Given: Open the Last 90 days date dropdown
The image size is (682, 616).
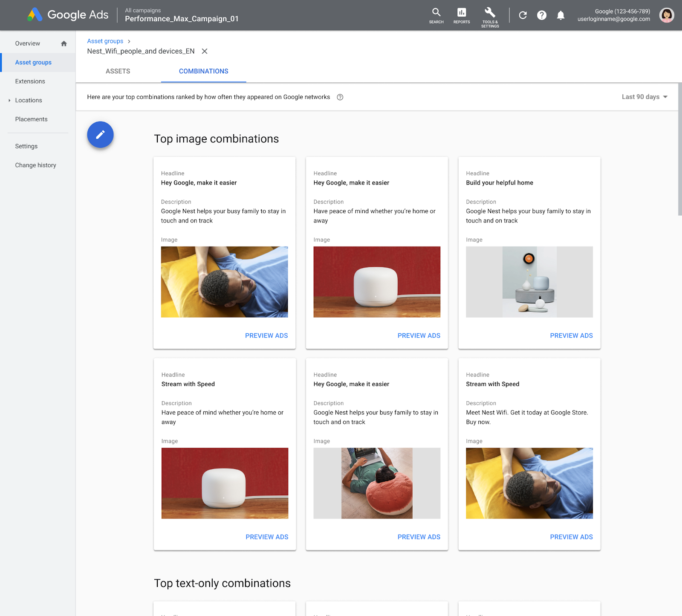Looking at the screenshot, I should pos(644,97).
